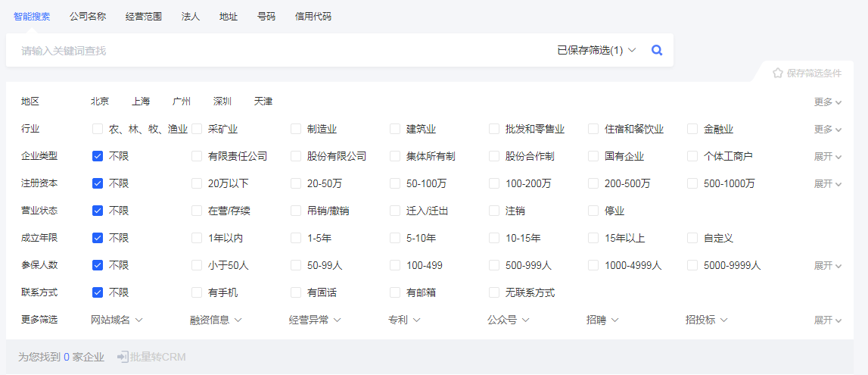868x375 pixels.
Task: Switch to the 公司名称 tab
Action: (88, 16)
